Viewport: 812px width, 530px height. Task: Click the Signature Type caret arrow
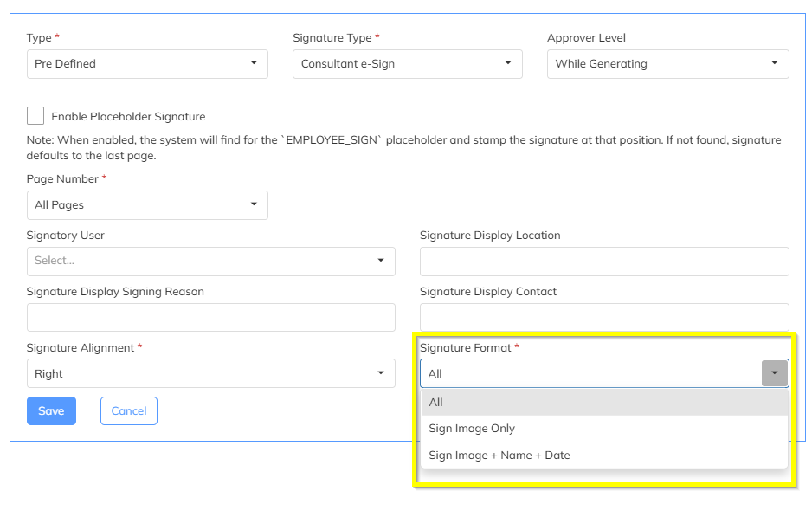click(508, 63)
